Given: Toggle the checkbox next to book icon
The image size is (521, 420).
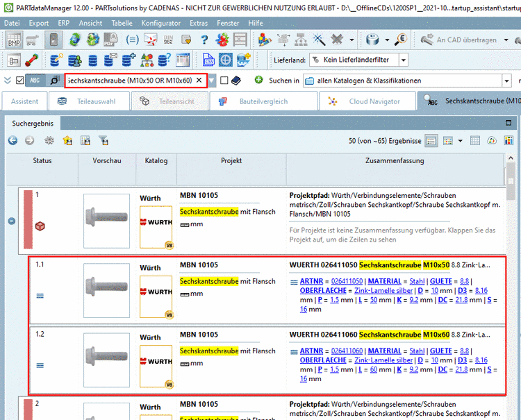Looking at the screenshot, I should (224, 81).
